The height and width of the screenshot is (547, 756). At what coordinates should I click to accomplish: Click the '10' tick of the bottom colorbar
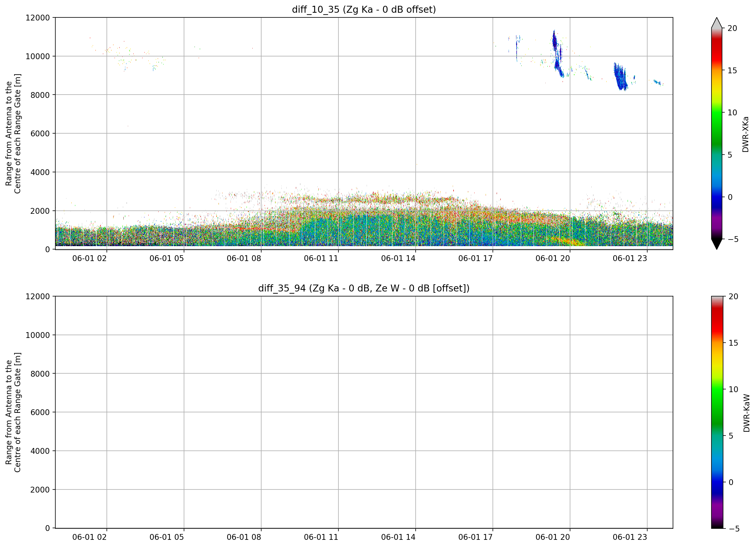pos(733,389)
